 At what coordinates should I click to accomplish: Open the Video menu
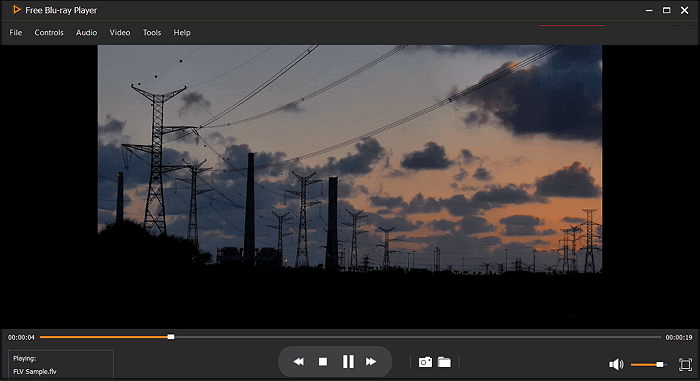(x=120, y=33)
